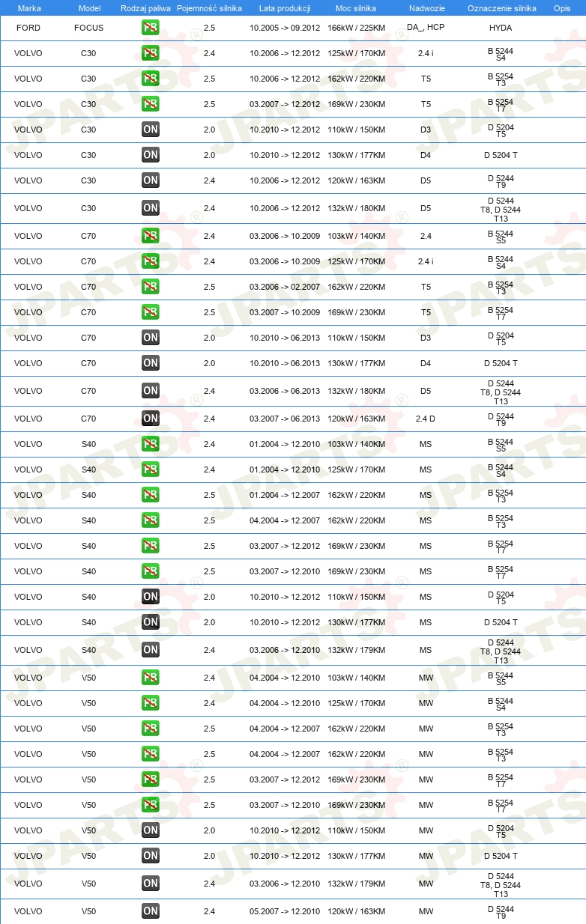Click petrol icon for Volvo C30 162kW/220KM
The height and width of the screenshot is (924, 586).
coord(151,79)
